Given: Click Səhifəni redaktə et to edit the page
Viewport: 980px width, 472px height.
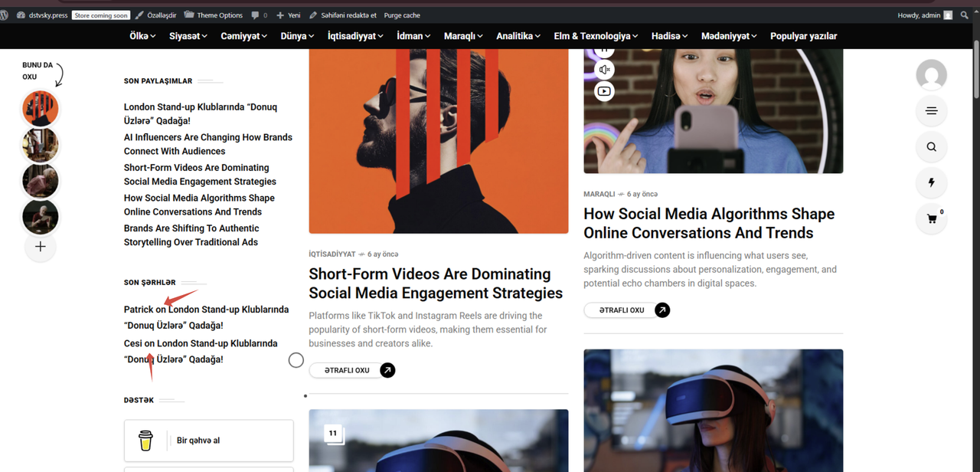Looking at the screenshot, I should click(343, 15).
